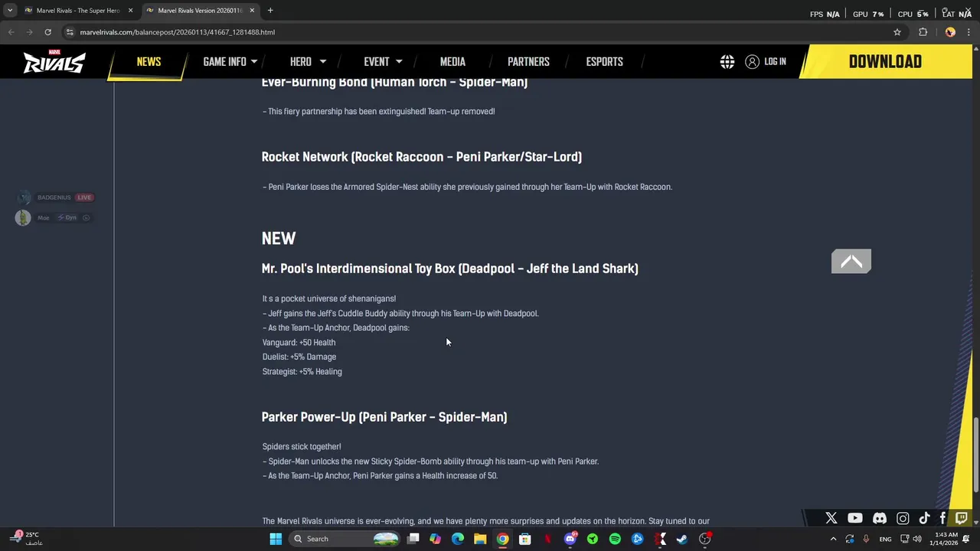Open Steam from taskbar

682,539
